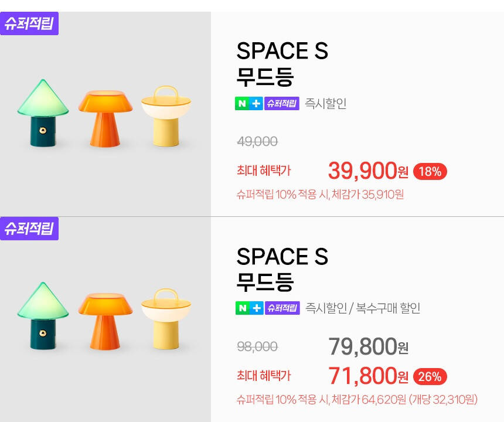Click the green cone lamp in the 39,900원 listing
This screenshot has width=504, height=422.
[x=42, y=113]
